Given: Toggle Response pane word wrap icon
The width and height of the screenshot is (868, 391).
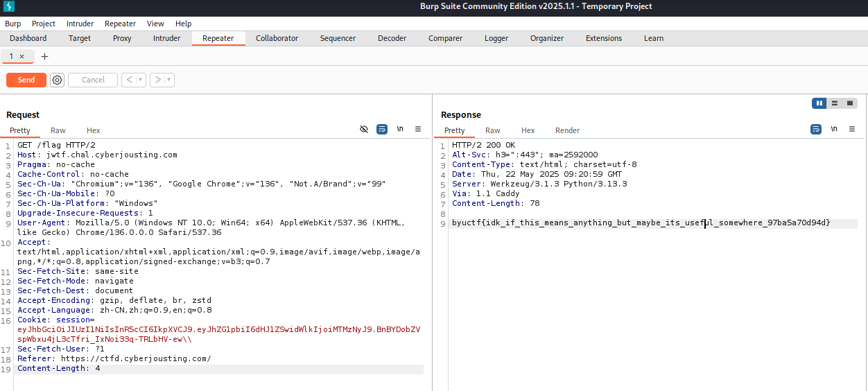Looking at the screenshot, I should tap(816, 129).
